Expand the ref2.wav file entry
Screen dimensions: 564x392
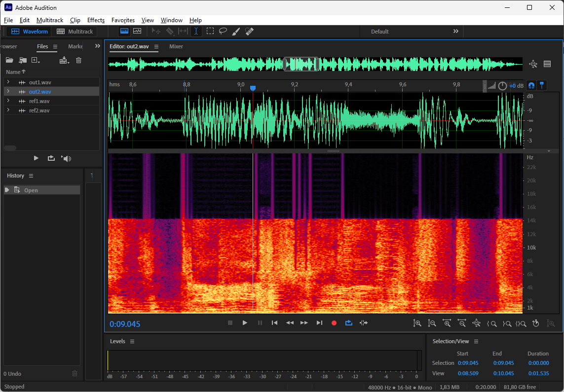point(8,110)
